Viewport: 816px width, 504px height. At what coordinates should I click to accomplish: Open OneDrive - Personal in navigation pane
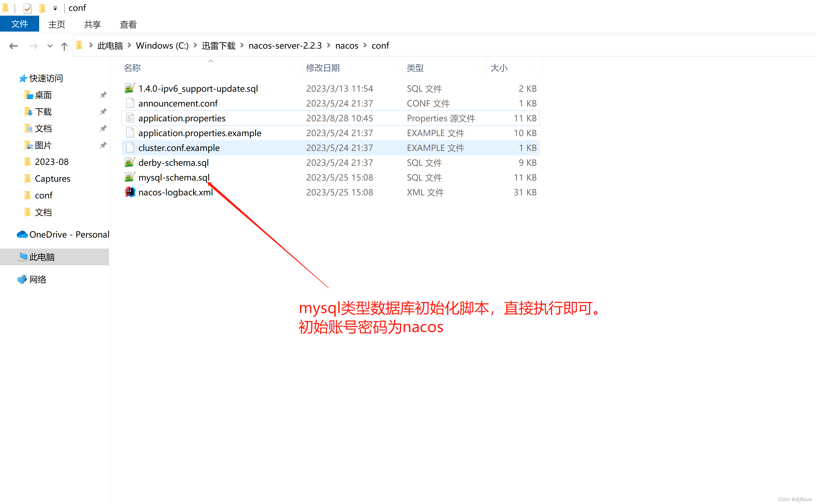pyautogui.click(x=69, y=235)
